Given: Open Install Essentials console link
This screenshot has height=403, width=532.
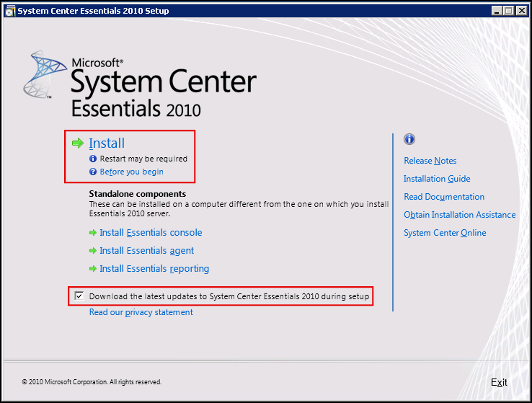Looking at the screenshot, I should (x=151, y=233).
